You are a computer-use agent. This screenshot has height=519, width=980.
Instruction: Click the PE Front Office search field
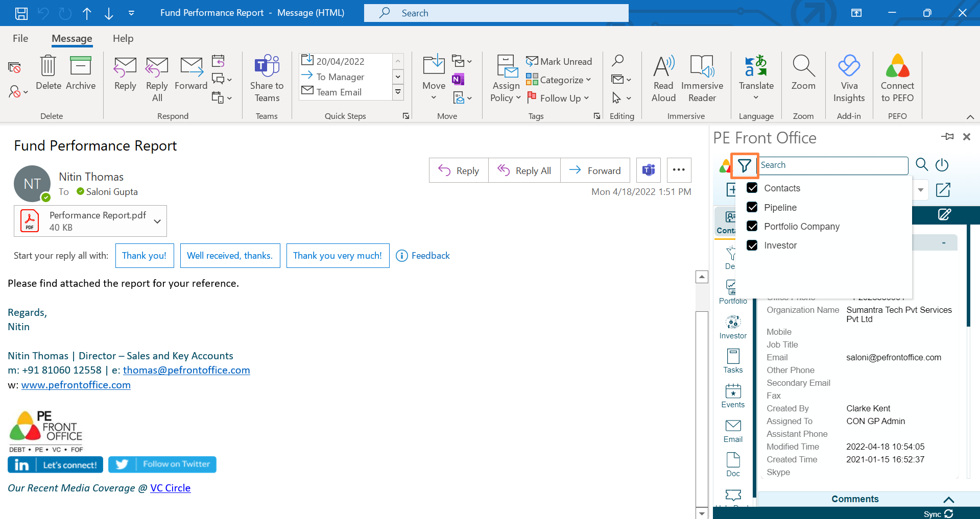point(832,165)
